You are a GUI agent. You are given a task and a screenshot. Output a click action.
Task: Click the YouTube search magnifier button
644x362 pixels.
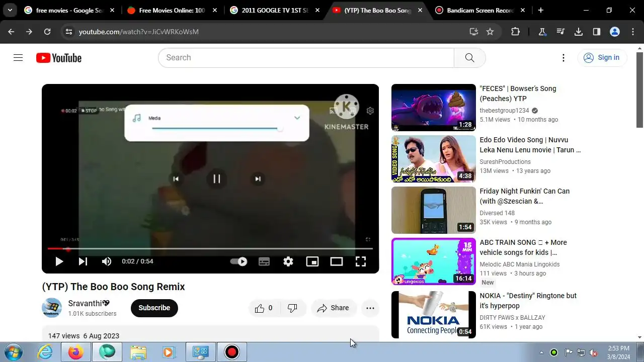[x=469, y=58]
